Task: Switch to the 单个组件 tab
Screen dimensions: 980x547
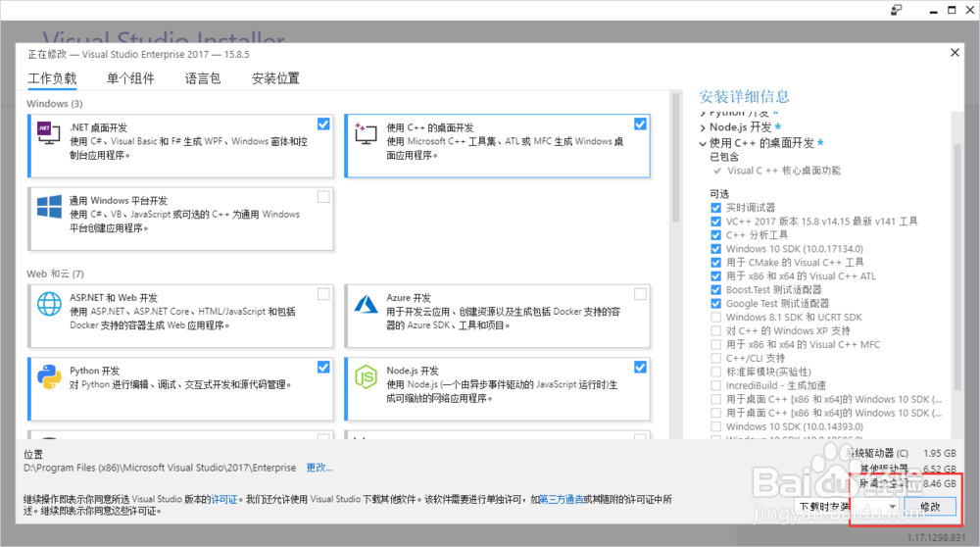Action: pyautogui.click(x=130, y=78)
